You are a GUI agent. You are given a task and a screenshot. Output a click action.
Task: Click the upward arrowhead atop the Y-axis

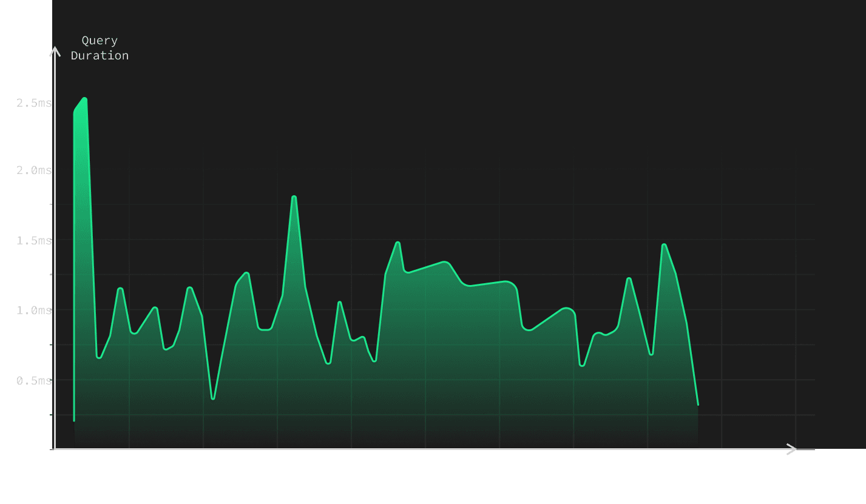click(x=55, y=52)
